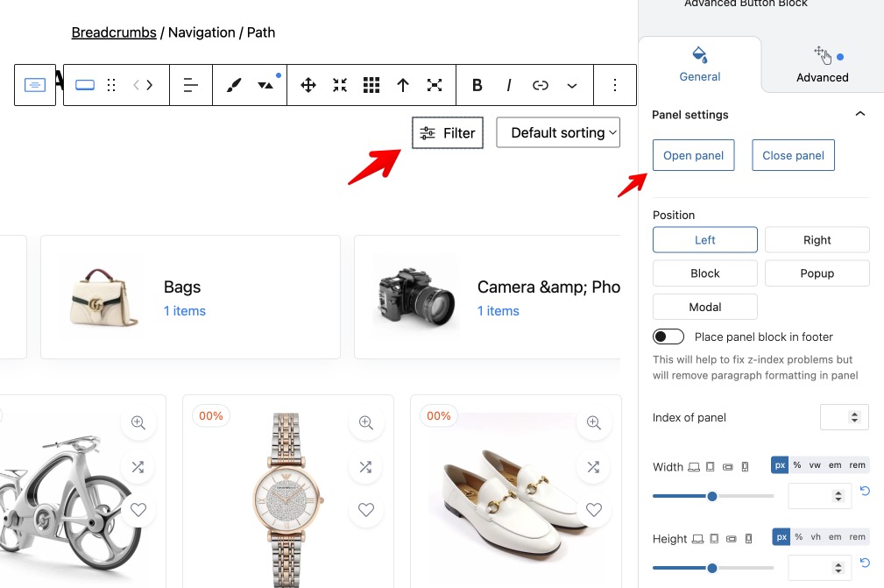The image size is (884, 588).
Task: Select the General tab
Action: (x=700, y=66)
